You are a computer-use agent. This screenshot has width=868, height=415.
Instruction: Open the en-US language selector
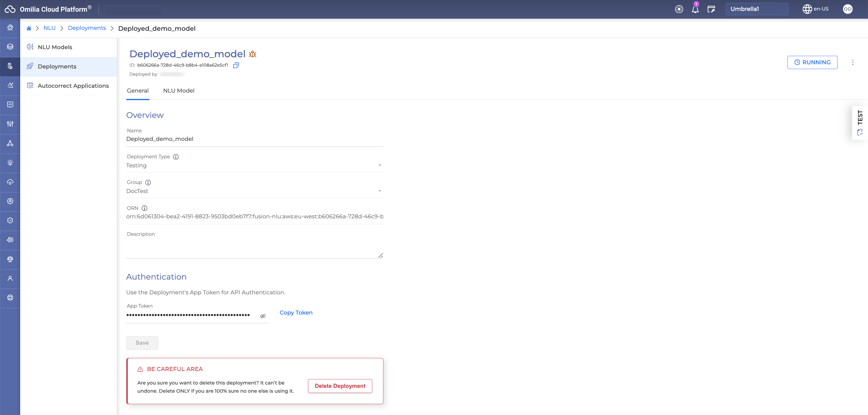pos(816,9)
